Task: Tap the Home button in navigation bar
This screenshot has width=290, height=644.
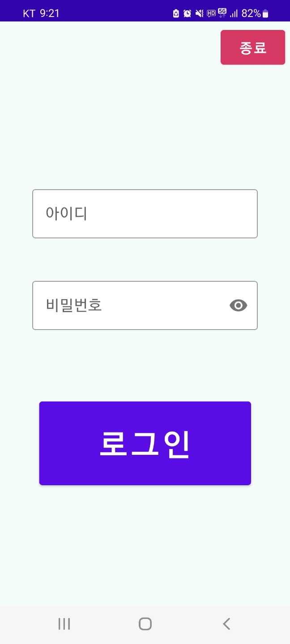Action: point(145,623)
